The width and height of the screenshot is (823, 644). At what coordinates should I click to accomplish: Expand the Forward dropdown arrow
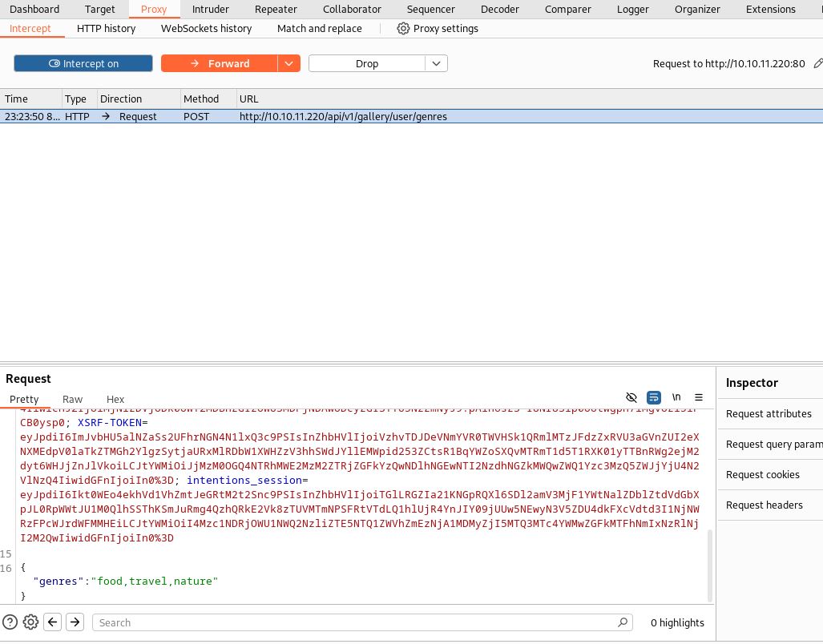pos(288,63)
